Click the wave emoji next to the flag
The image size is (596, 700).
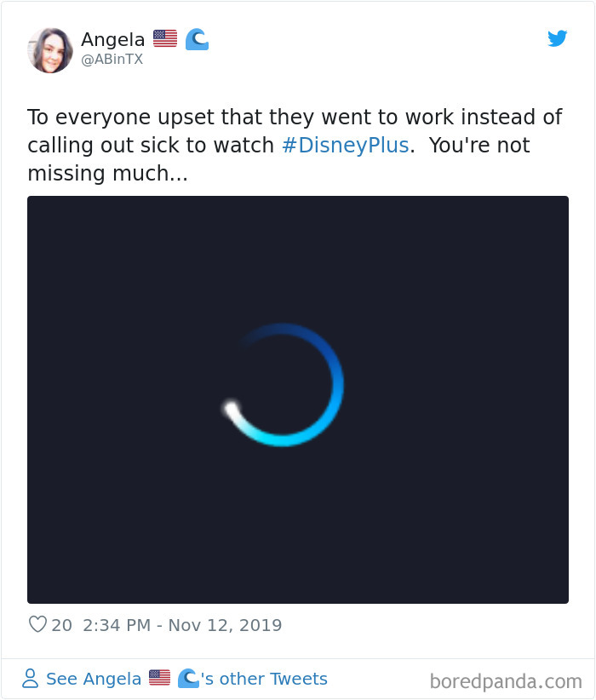coord(196,37)
